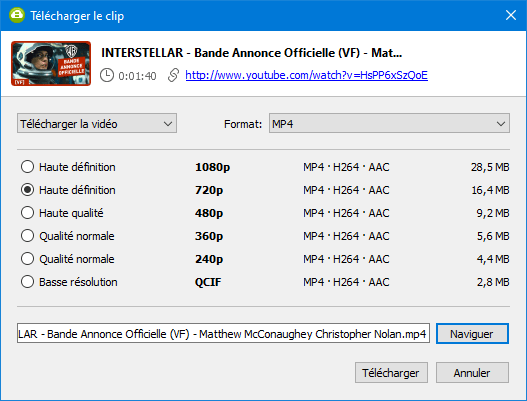Click the green app logo in title bar
The height and width of the screenshot is (401, 527).
pyautogui.click(x=17, y=15)
